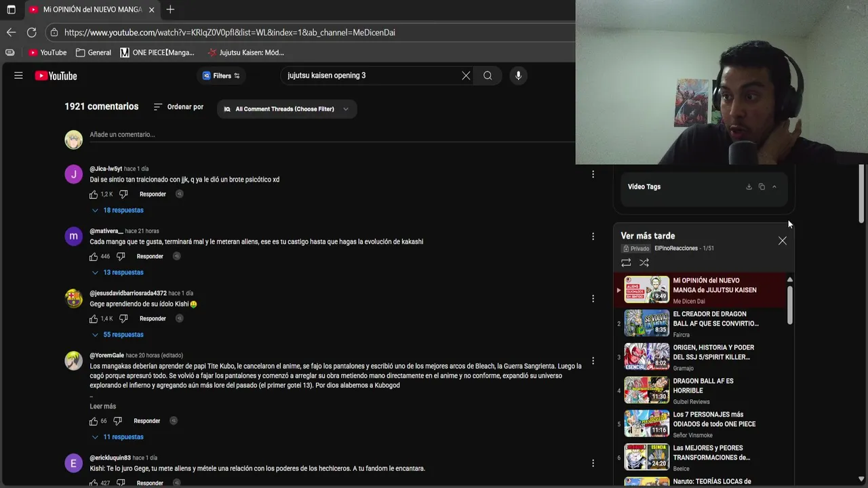
Task: Open @erickluquin83 channel link
Action: pos(110,458)
